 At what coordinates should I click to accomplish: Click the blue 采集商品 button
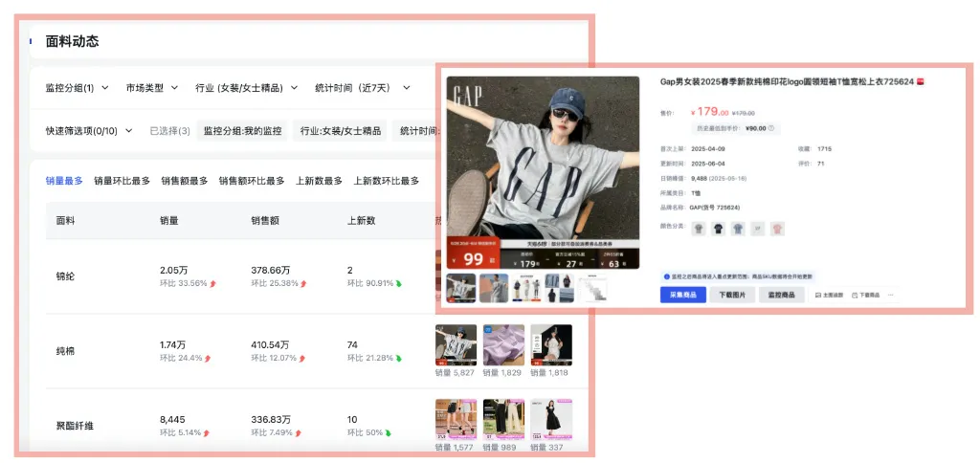[683, 295]
